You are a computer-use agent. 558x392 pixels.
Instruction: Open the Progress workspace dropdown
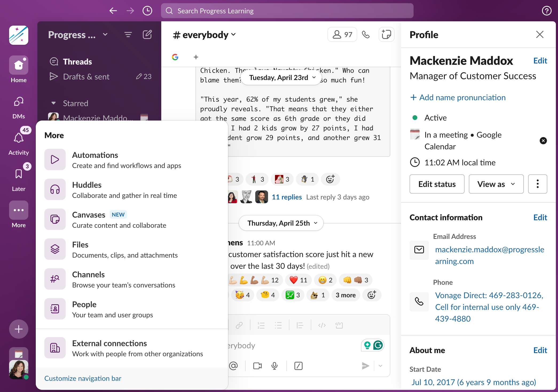78,35
